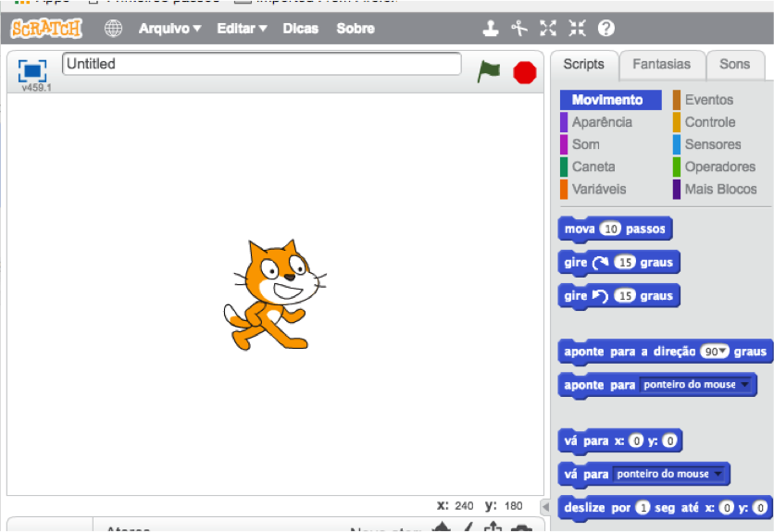The height and width of the screenshot is (532, 774).
Task: Switch to the Sons tab
Action: pos(734,64)
